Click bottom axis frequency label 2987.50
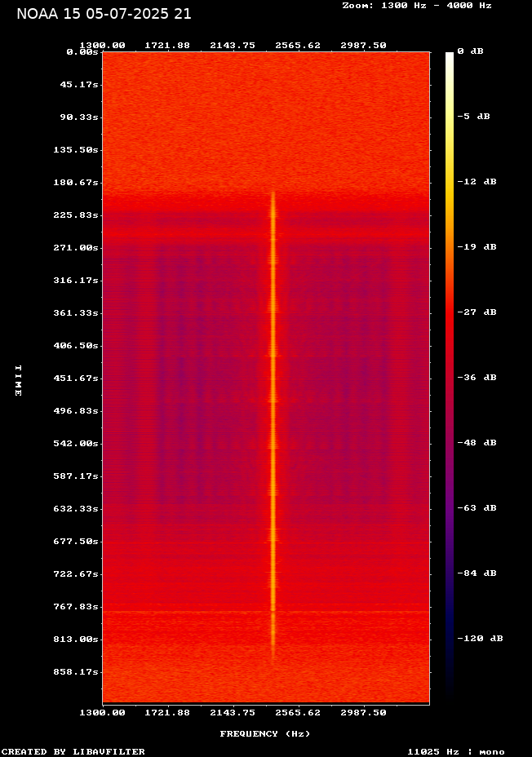Viewport: 532px width, 757px height. tap(364, 713)
